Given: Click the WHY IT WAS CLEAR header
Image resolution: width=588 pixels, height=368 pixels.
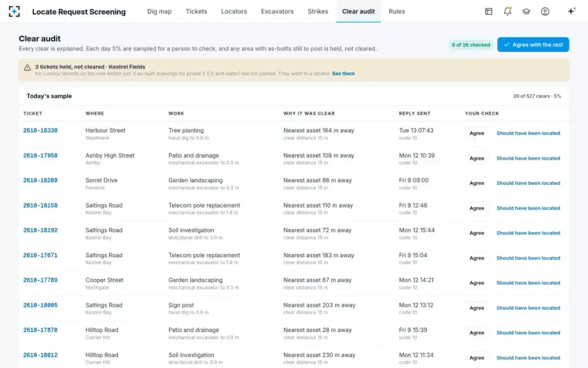Looking at the screenshot, I should (x=309, y=113).
